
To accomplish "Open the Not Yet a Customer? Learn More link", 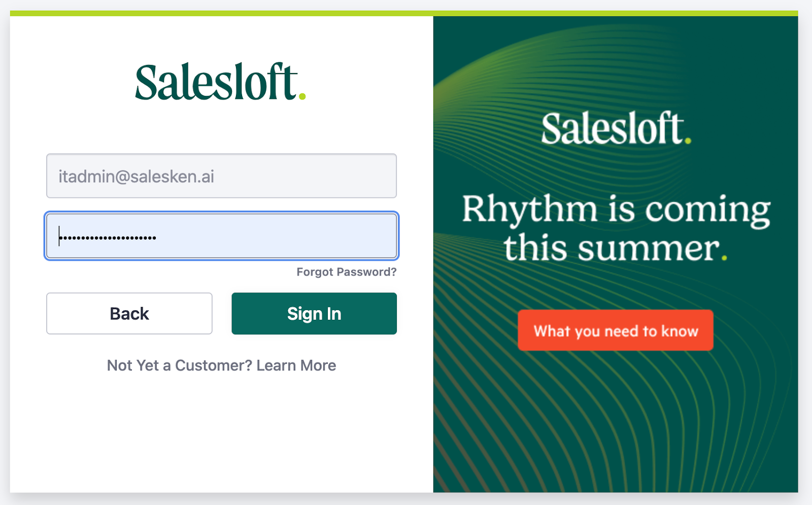I will pos(221,365).
